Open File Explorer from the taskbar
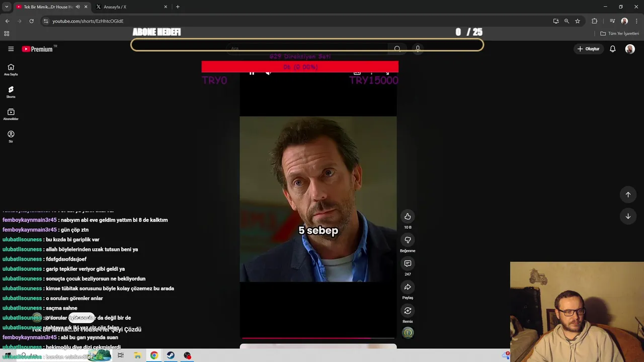 pyautogui.click(x=137, y=355)
